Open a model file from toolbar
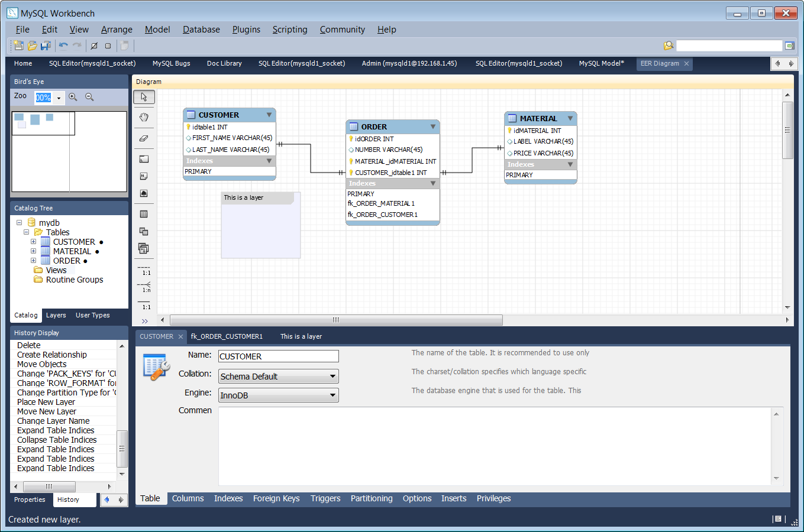 pos(32,46)
